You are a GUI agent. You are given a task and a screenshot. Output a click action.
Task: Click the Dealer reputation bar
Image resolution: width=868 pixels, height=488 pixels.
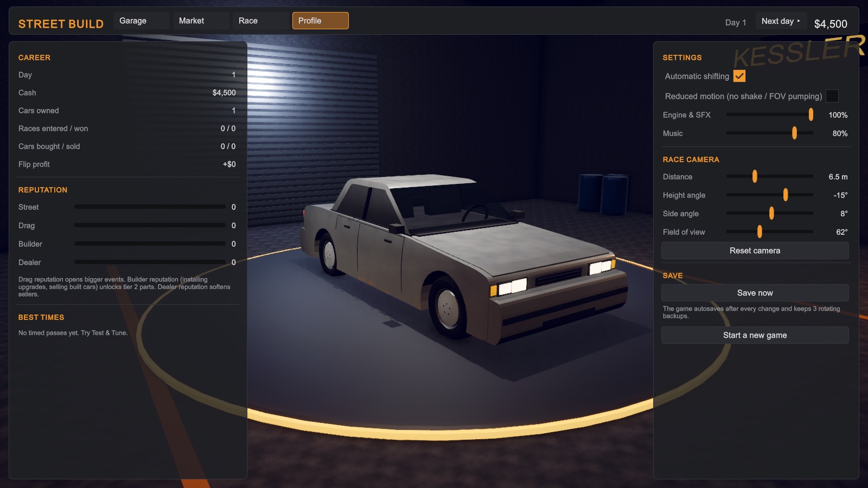[150, 262]
